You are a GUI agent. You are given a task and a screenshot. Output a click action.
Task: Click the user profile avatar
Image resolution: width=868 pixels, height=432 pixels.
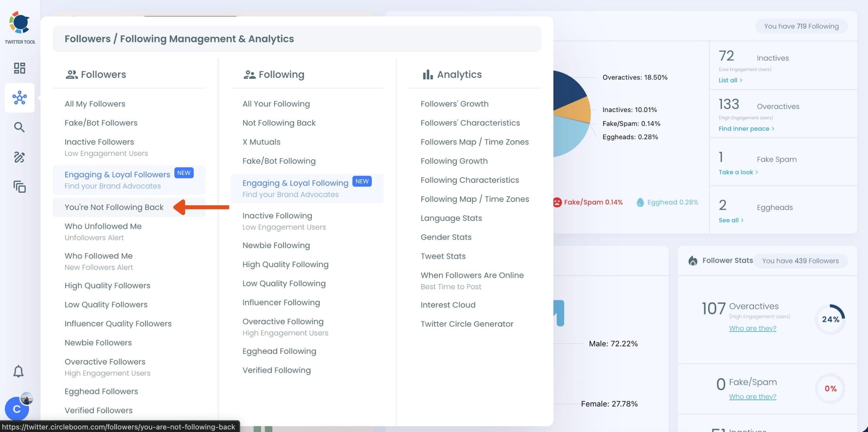[17, 409]
